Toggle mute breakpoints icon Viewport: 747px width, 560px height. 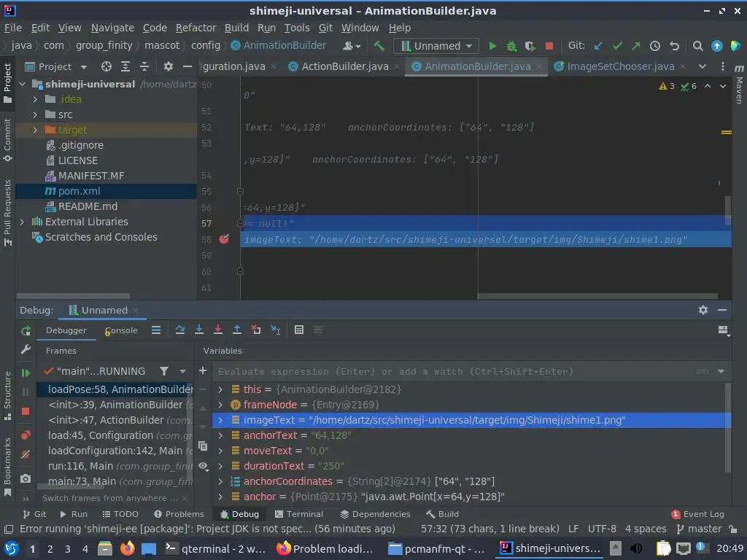coord(26,454)
